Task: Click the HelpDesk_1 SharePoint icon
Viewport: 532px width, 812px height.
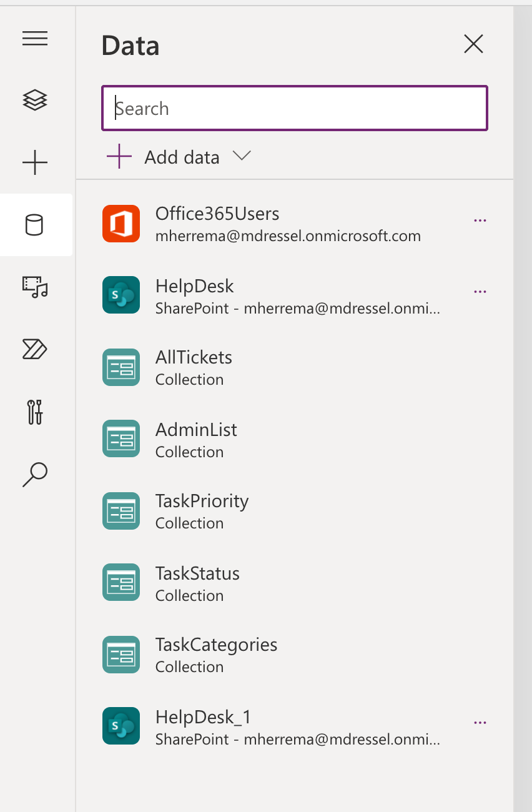Action: pos(121,726)
